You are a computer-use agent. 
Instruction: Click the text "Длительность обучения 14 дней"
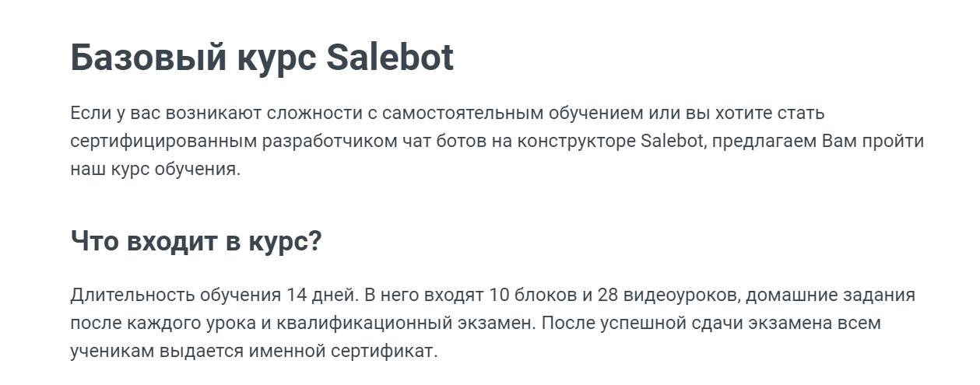click(x=213, y=296)
